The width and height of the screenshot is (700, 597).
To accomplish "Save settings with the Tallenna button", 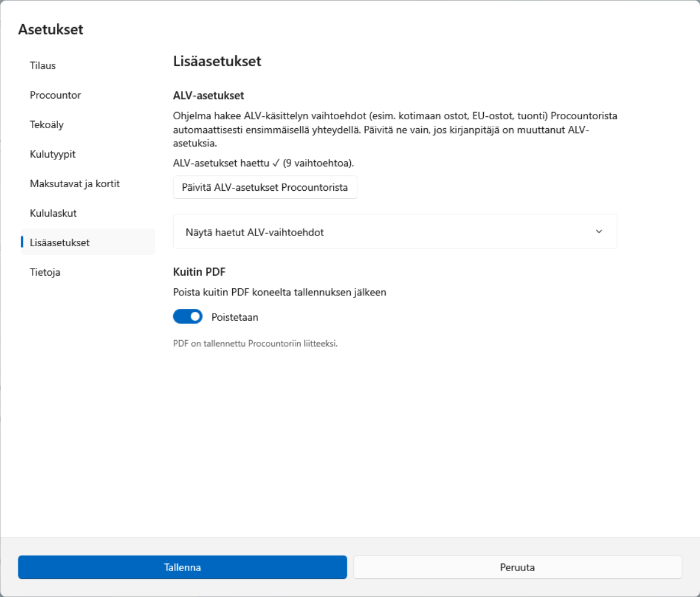I will (183, 567).
